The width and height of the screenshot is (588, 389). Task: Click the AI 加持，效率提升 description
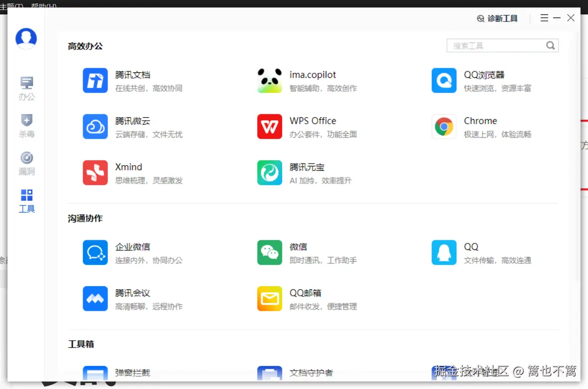point(320,181)
